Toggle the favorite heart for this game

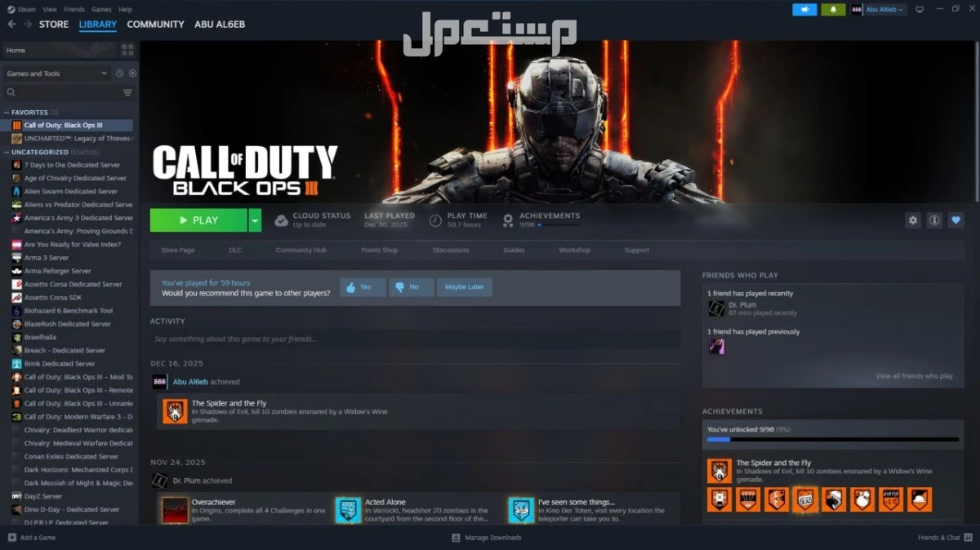(x=955, y=220)
